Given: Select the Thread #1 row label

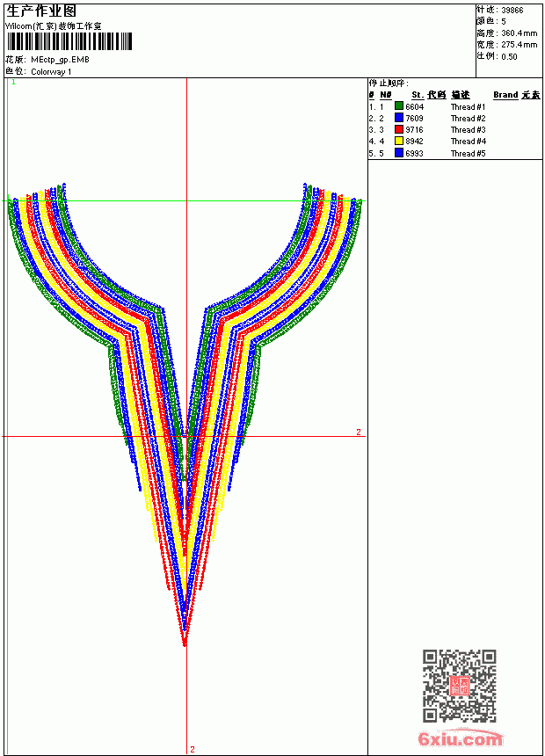Looking at the screenshot, I should click(x=468, y=107).
